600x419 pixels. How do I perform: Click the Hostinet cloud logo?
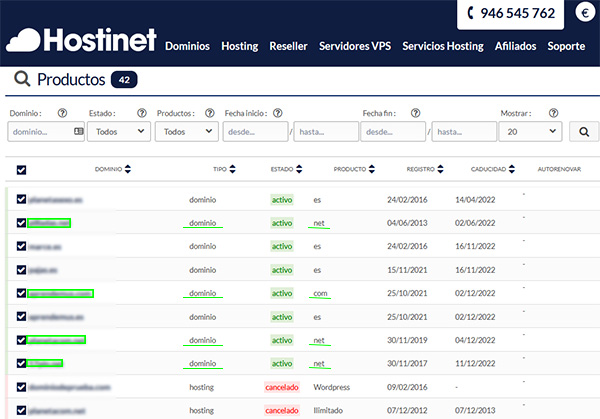coord(81,40)
